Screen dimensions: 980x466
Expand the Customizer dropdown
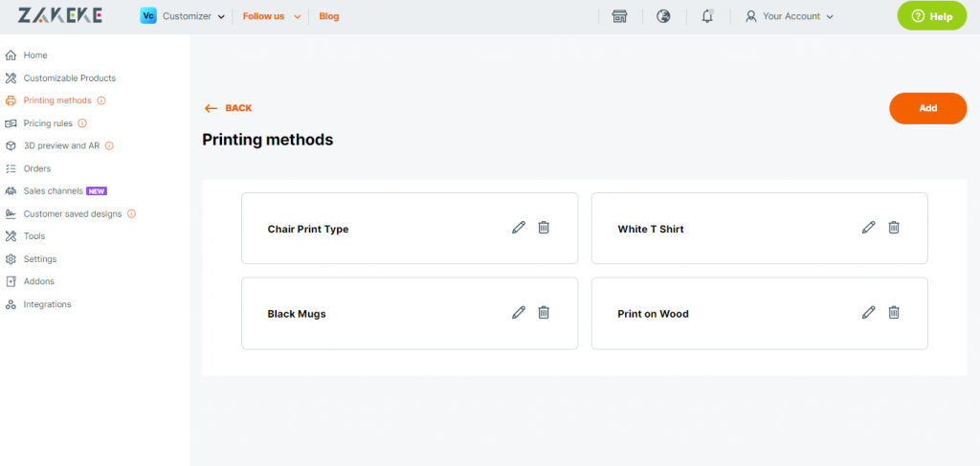pos(182,16)
